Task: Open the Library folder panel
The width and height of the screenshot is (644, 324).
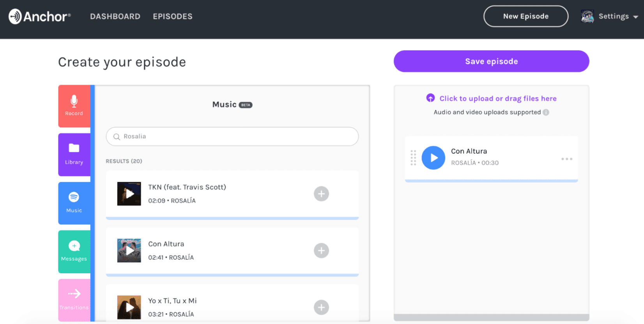Action: click(x=74, y=154)
